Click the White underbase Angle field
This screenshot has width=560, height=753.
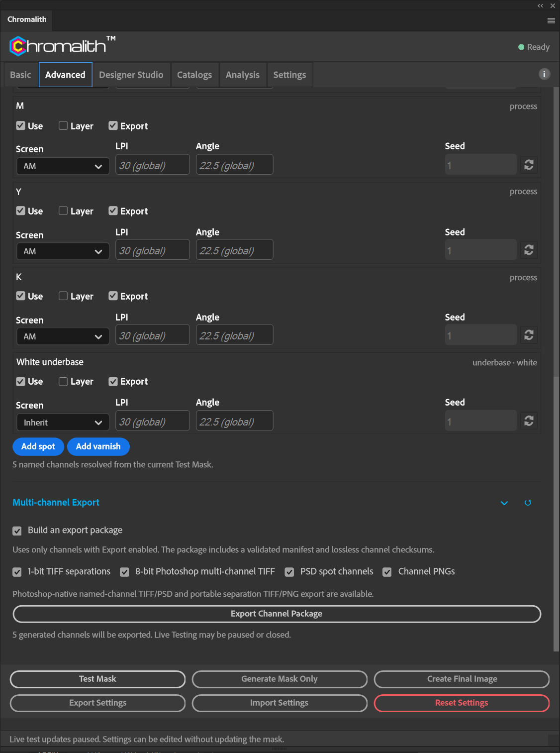click(x=235, y=421)
